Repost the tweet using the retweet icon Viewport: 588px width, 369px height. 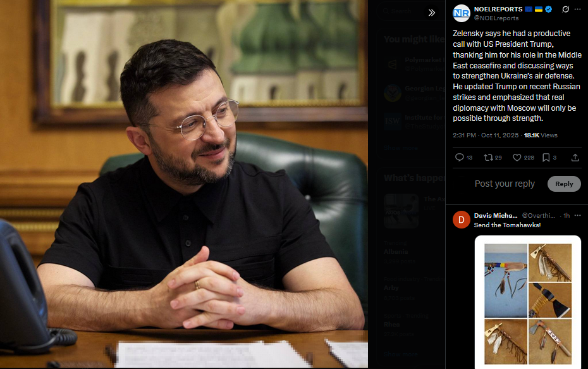click(x=493, y=158)
